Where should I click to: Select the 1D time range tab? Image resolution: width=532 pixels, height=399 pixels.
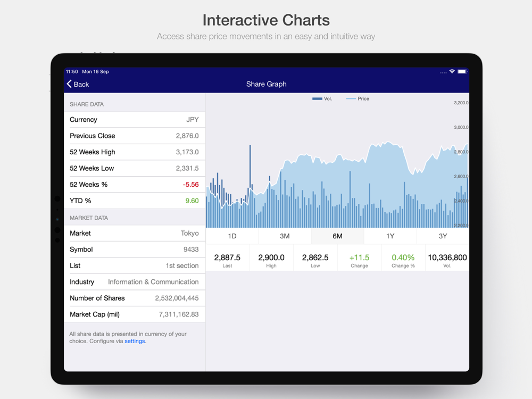(x=232, y=236)
